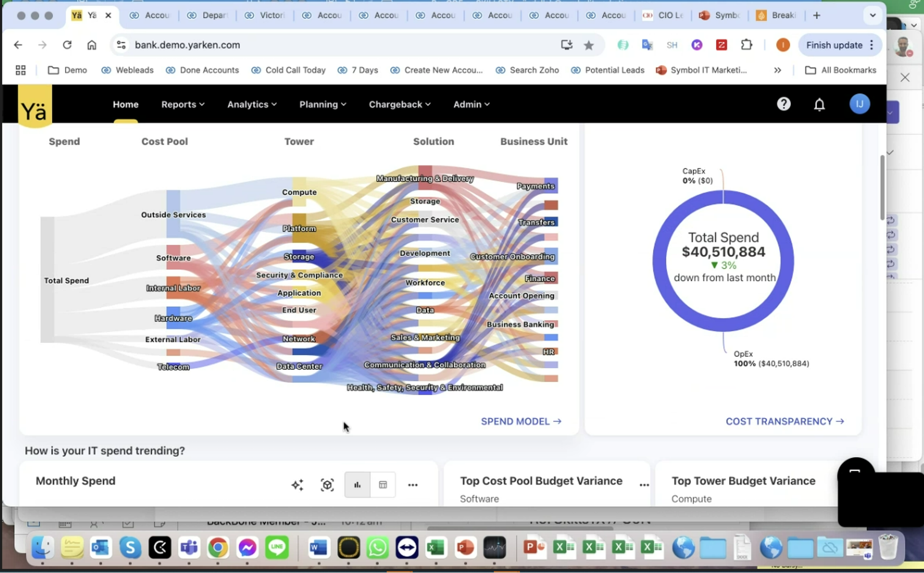Open a new browser tab
The height and width of the screenshot is (573, 924).
(x=816, y=15)
